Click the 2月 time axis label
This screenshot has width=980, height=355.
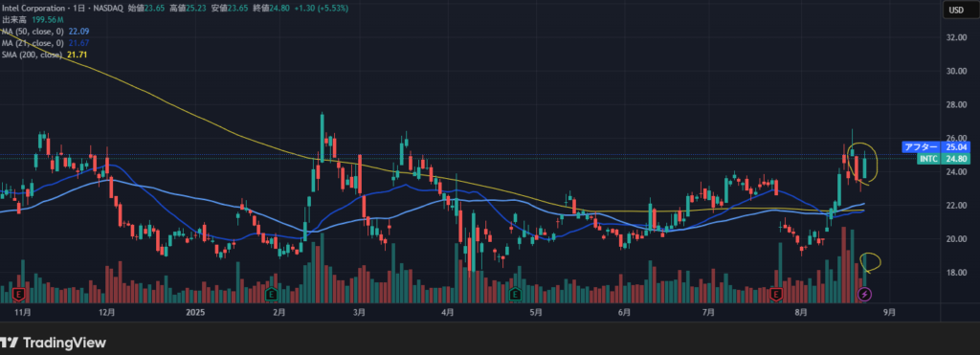pyautogui.click(x=278, y=312)
